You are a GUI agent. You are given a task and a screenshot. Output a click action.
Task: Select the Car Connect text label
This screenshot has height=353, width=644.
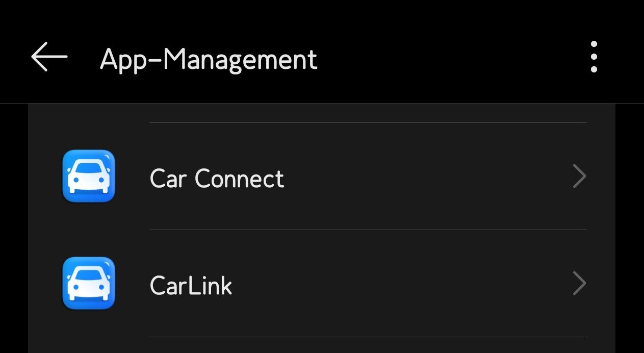click(217, 179)
